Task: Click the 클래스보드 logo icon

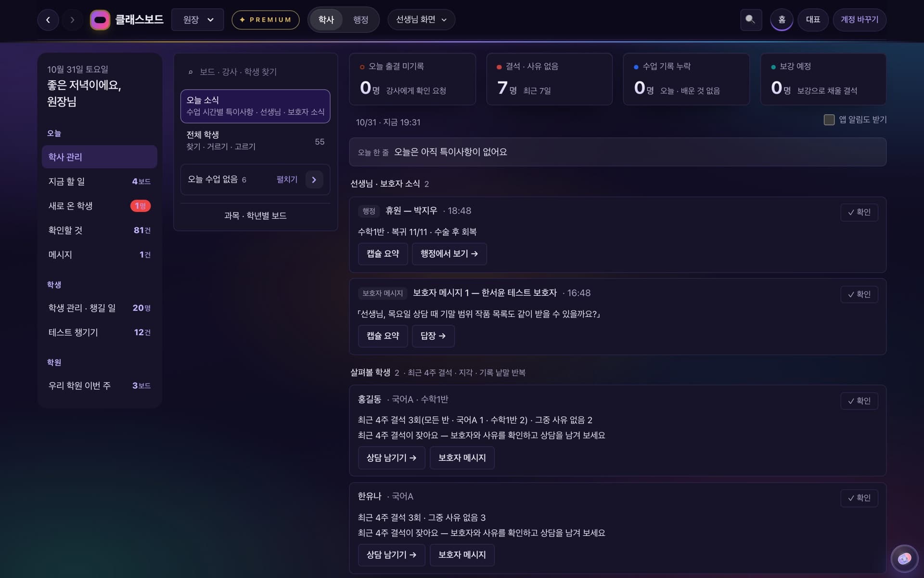Action: coord(100,20)
